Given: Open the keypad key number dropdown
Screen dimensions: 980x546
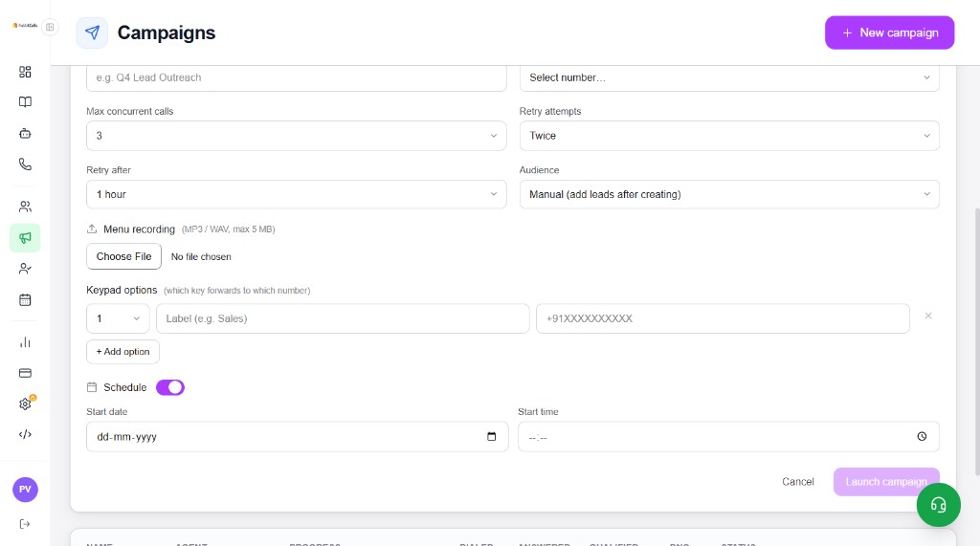Looking at the screenshot, I should click(118, 318).
